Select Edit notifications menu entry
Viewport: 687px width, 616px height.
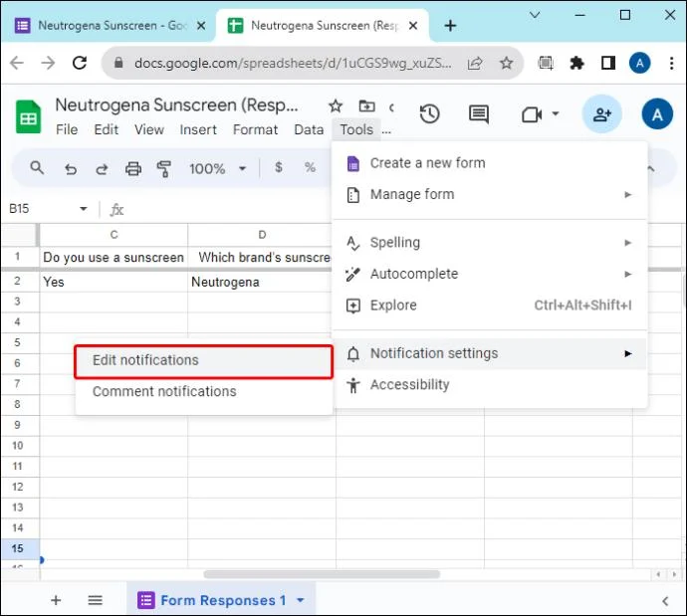click(x=204, y=360)
